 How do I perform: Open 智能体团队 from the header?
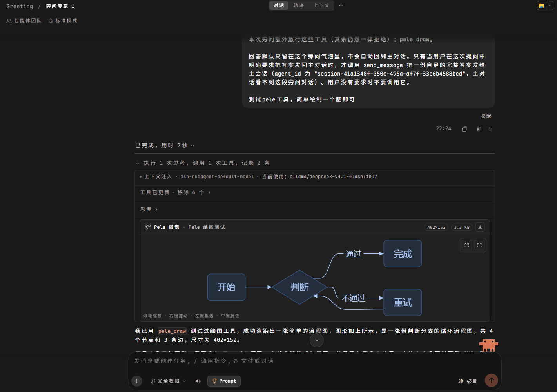24,21
